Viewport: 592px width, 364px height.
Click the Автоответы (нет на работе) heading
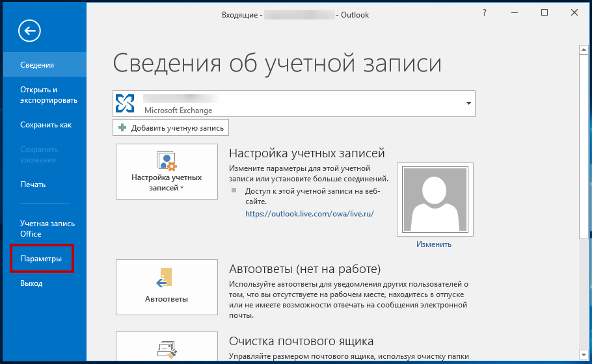pyautogui.click(x=305, y=269)
